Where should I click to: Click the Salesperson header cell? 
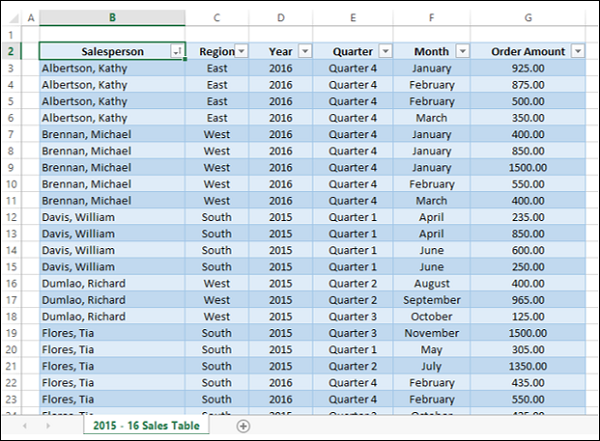pos(104,52)
